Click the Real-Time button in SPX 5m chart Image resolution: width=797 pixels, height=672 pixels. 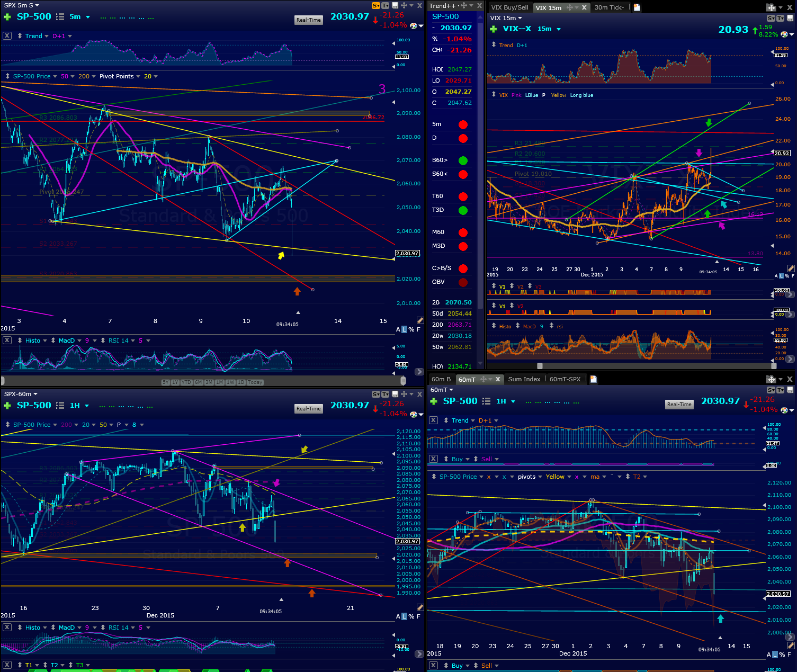point(309,20)
